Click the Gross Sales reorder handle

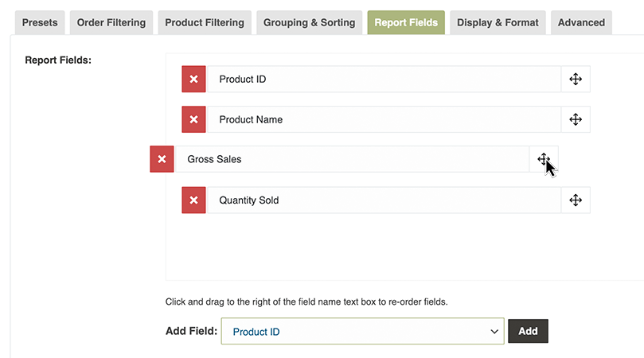[544, 159]
